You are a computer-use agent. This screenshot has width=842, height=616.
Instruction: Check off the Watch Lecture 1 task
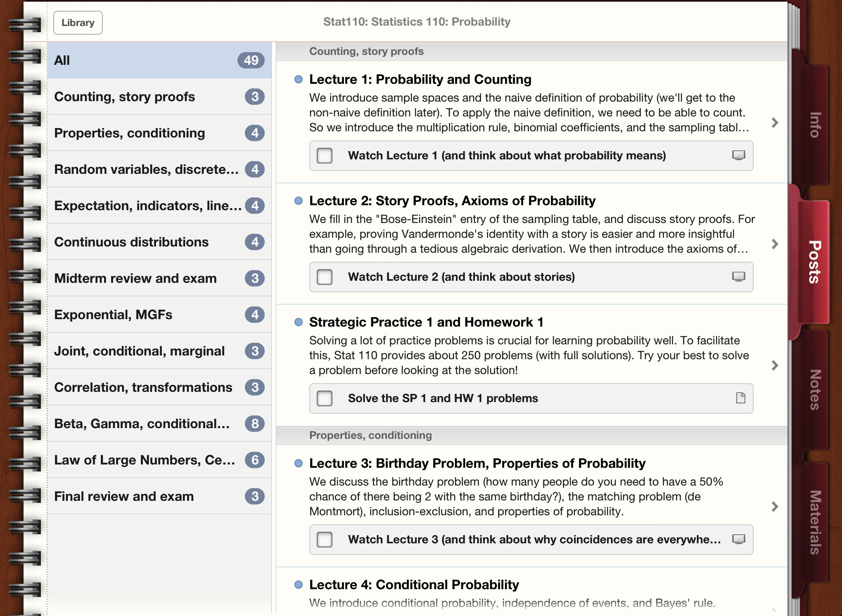point(325,156)
